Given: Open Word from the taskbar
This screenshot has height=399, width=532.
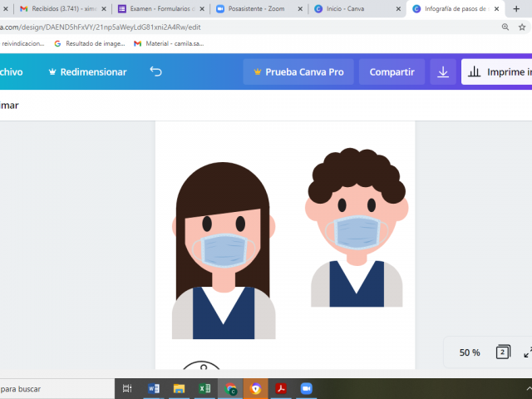Looking at the screenshot, I should [153, 388].
